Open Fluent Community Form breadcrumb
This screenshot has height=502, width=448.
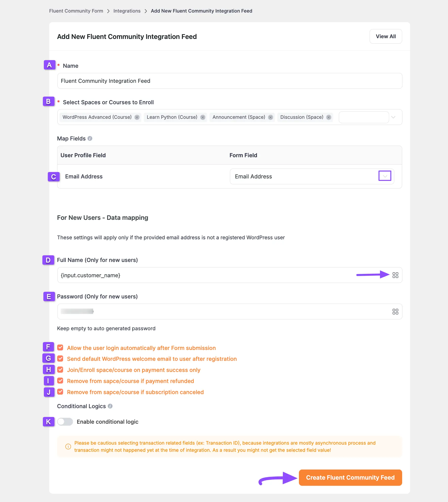[76, 11]
